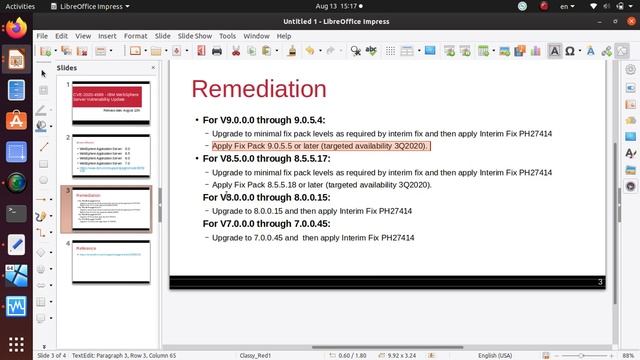Open the Undo history dropdown arrow
Image resolution: width=640 pixels, height=360 pixels.
click(x=320, y=51)
